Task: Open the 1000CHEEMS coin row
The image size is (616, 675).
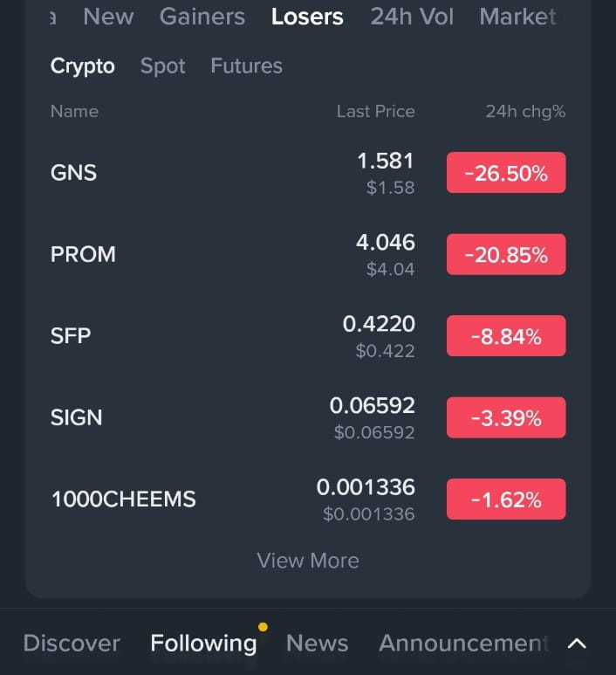Action: click(x=308, y=499)
